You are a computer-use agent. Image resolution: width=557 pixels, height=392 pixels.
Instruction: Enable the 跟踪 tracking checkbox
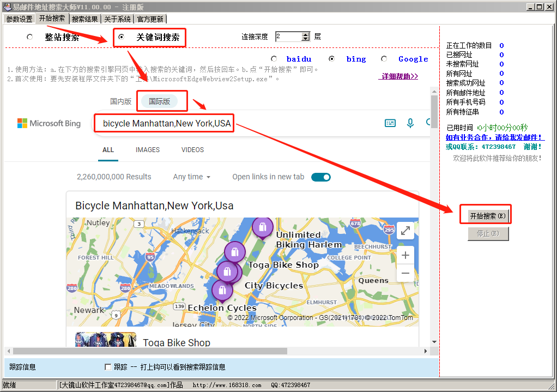click(x=108, y=367)
